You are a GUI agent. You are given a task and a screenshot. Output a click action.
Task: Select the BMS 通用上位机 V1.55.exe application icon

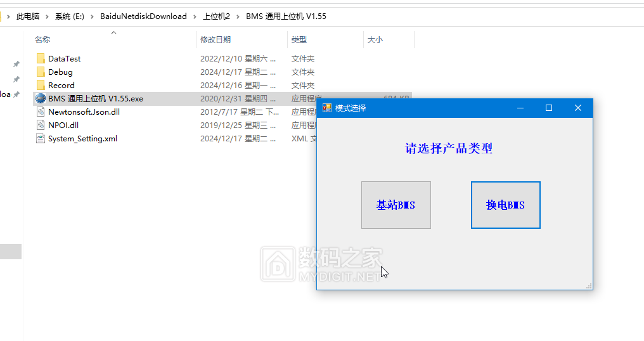(41, 98)
